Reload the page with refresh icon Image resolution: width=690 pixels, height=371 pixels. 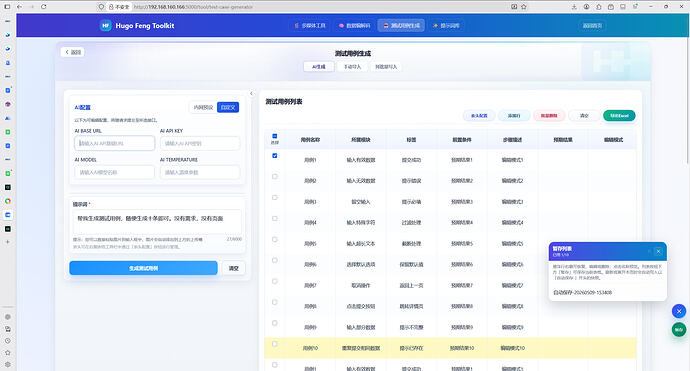click(x=44, y=7)
